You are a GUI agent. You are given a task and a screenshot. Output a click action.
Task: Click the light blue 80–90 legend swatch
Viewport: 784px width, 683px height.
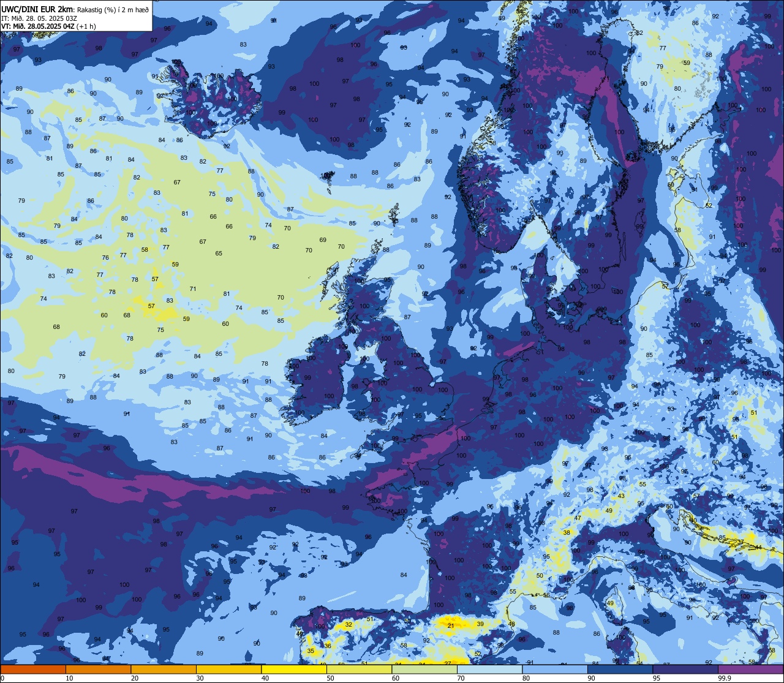pyautogui.click(x=555, y=669)
